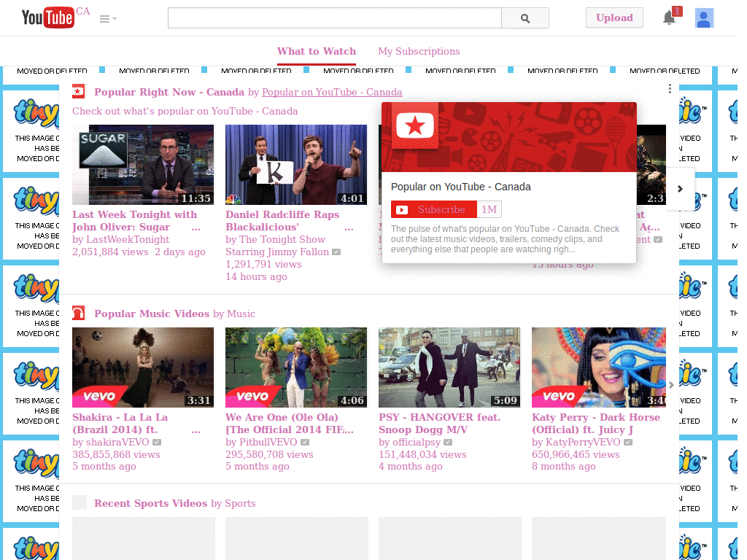This screenshot has width=747, height=560.
Task: Open Katy Perry - Dark Horse title
Action: point(596,424)
